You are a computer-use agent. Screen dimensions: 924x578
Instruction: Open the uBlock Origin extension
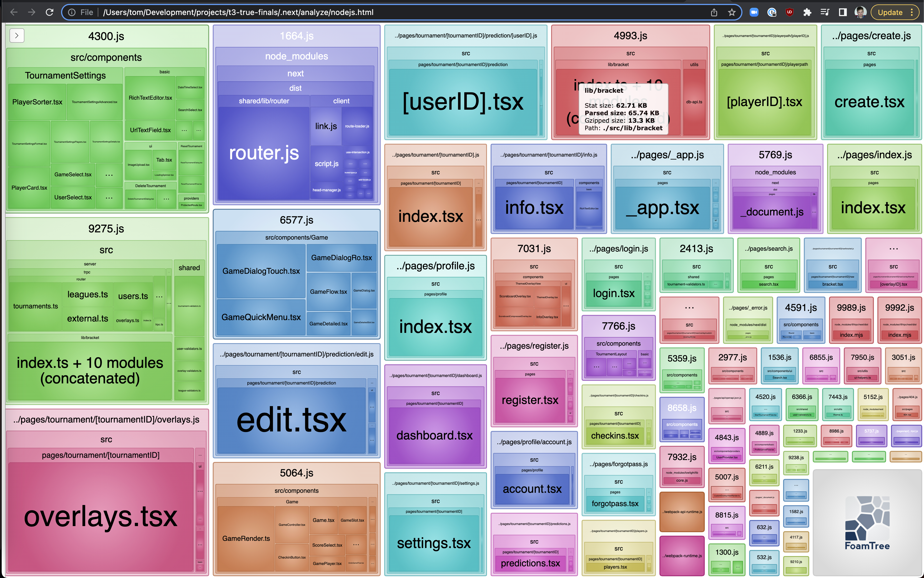pyautogui.click(x=789, y=12)
